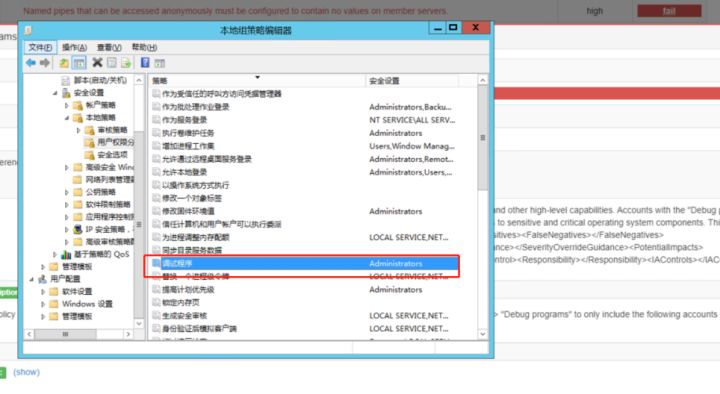Click the policy editor title bar icon

[28, 30]
